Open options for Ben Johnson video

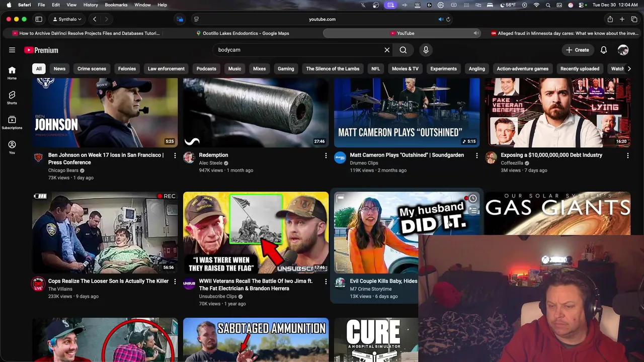(175, 156)
